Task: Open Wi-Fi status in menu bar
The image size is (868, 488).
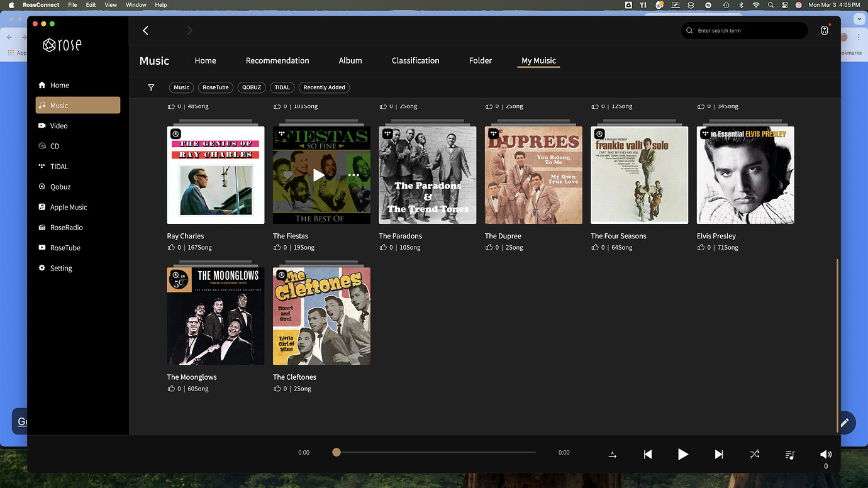Action: click(755, 4)
